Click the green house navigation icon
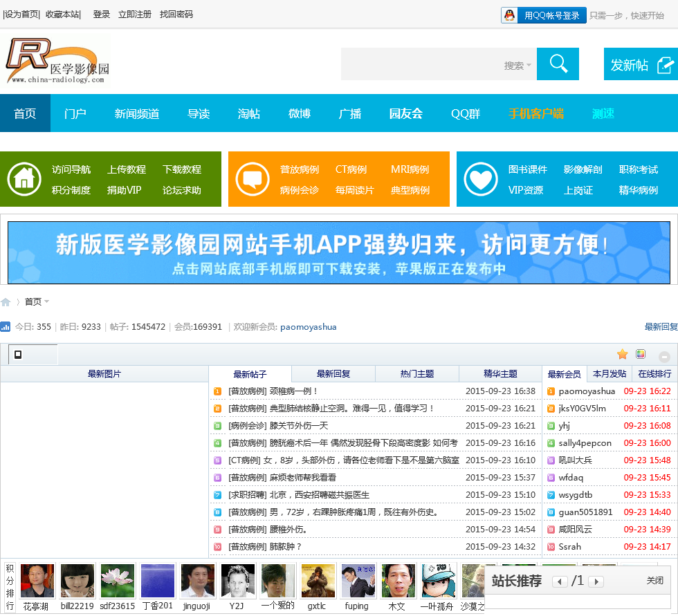 (24, 179)
